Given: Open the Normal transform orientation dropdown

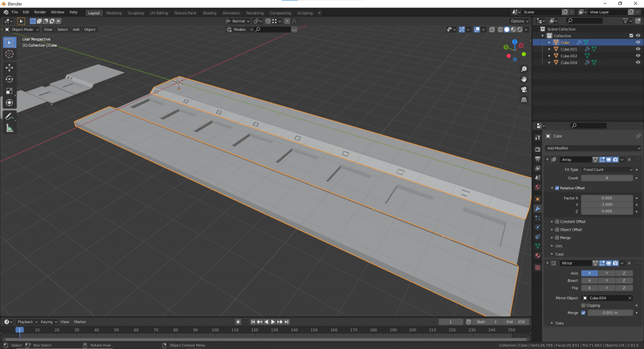Looking at the screenshot, I should [x=238, y=21].
